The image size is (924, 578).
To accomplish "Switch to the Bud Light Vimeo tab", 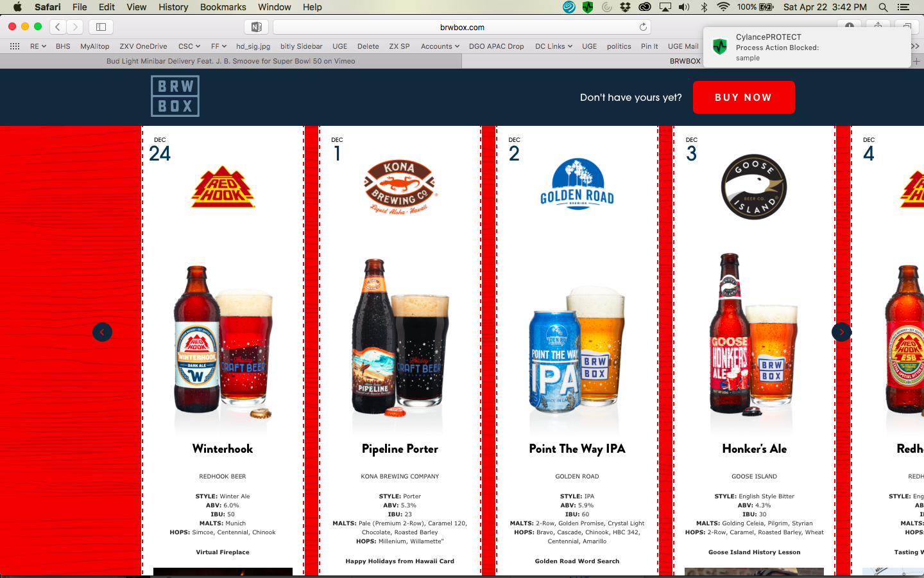I will 231,61.
